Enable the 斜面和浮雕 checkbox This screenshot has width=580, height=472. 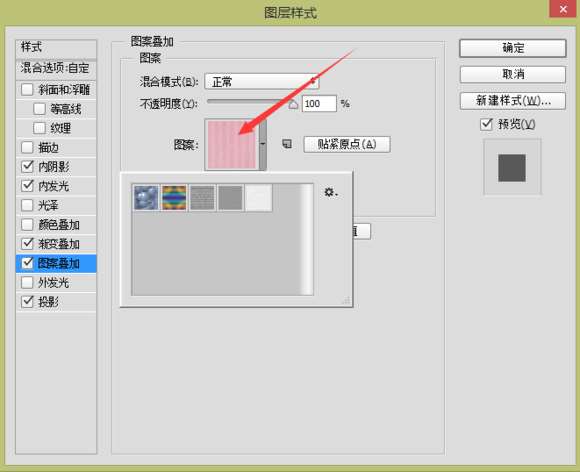[x=27, y=90]
